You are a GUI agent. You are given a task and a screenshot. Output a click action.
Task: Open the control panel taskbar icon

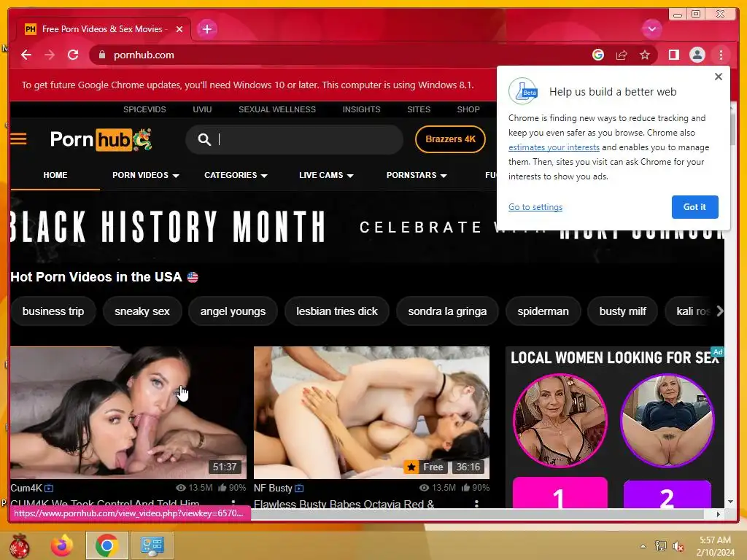(152, 545)
